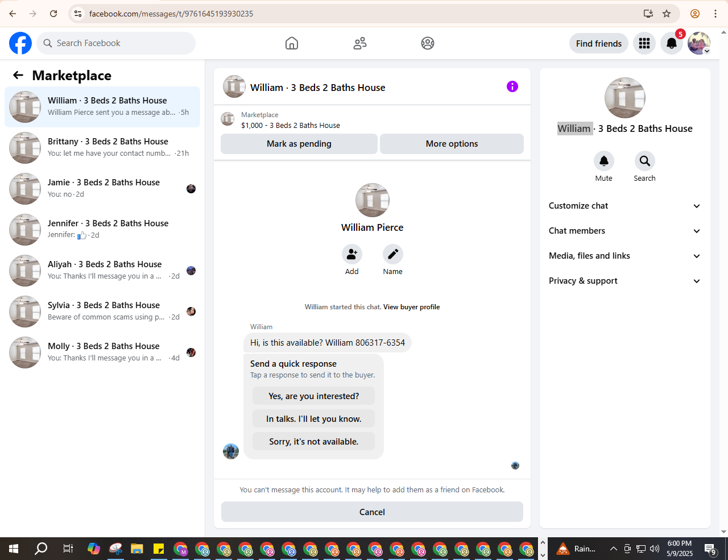Open the Groups icon in top navigation
This screenshot has width=728, height=560.
tap(428, 43)
